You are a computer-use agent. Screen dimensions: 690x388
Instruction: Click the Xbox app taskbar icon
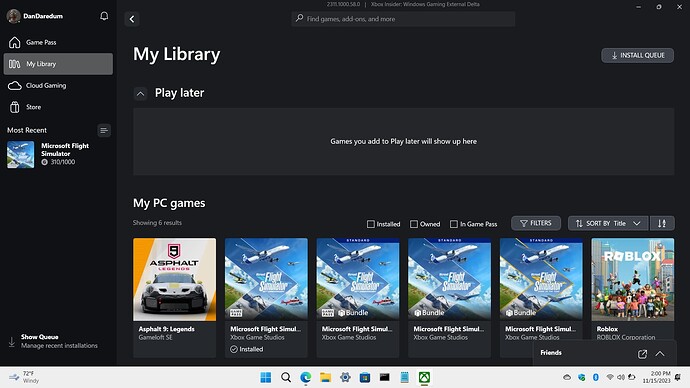424,377
